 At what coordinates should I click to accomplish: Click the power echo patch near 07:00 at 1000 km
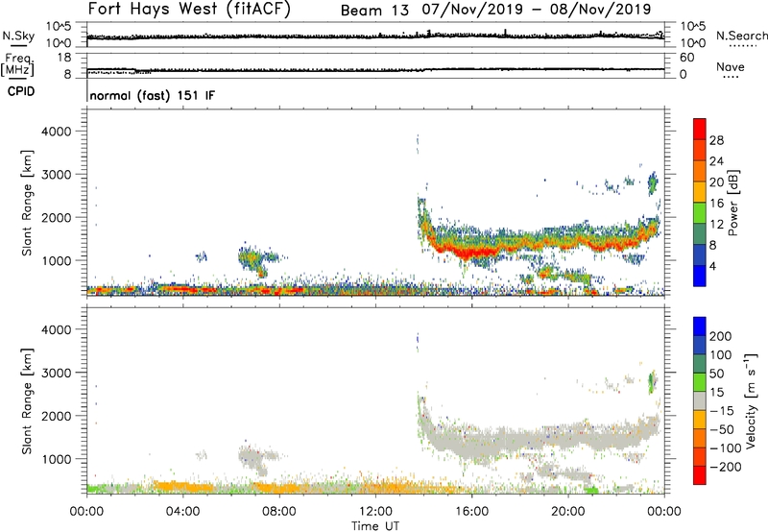click(x=252, y=258)
